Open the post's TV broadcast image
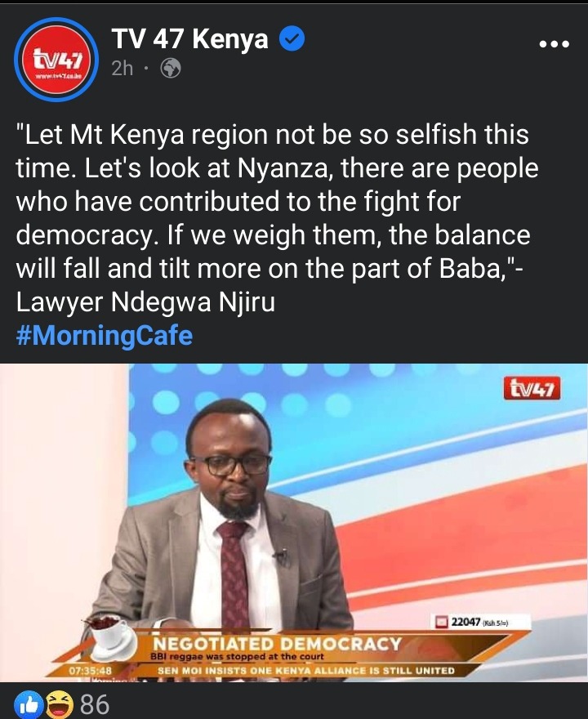This screenshot has height=719, width=588. [x=294, y=523]
